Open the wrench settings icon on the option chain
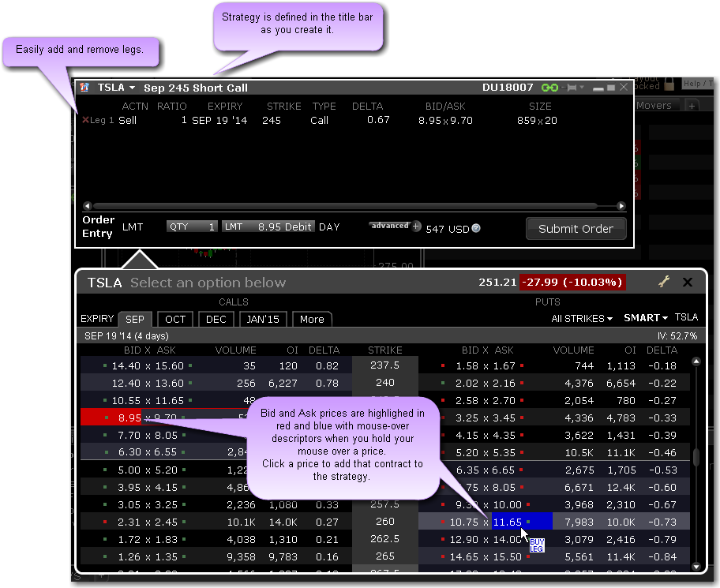Image resolution: width=720 pixels, height=588 pixels. point(663,283)
